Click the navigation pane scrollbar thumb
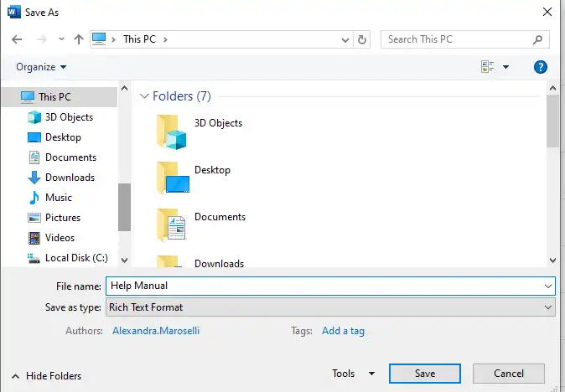Image resolution: width=565 pixels, height=392 pixels. 124,208
